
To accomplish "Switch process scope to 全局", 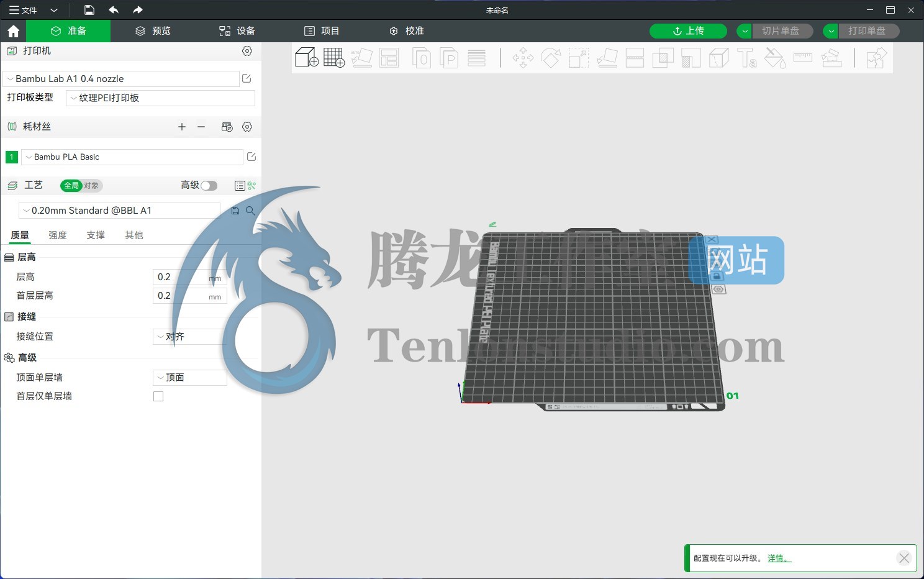I will 71,185.
